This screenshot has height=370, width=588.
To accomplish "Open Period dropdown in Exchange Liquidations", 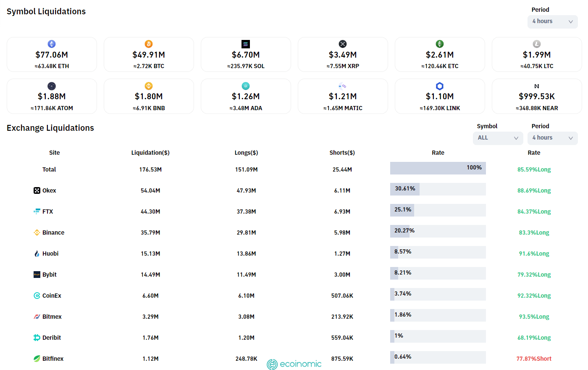I will pyautogui.click(x=553, y=138).
